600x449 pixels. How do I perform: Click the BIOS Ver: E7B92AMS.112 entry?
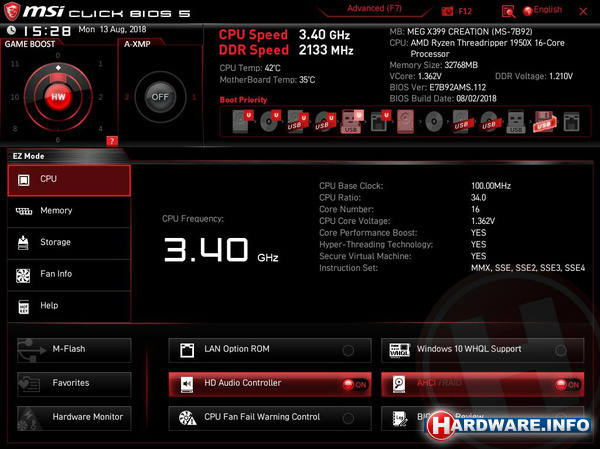click(x=437, y=87)
